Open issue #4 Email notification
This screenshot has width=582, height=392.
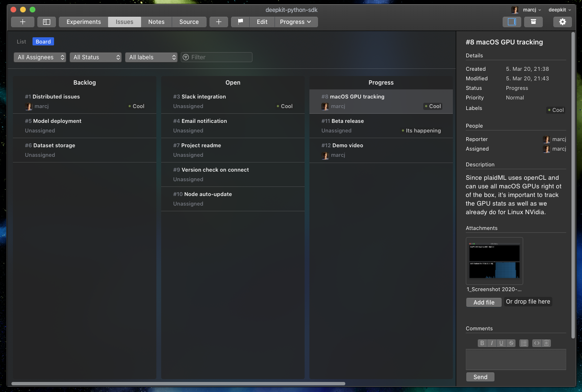click(x=233, y=126)
